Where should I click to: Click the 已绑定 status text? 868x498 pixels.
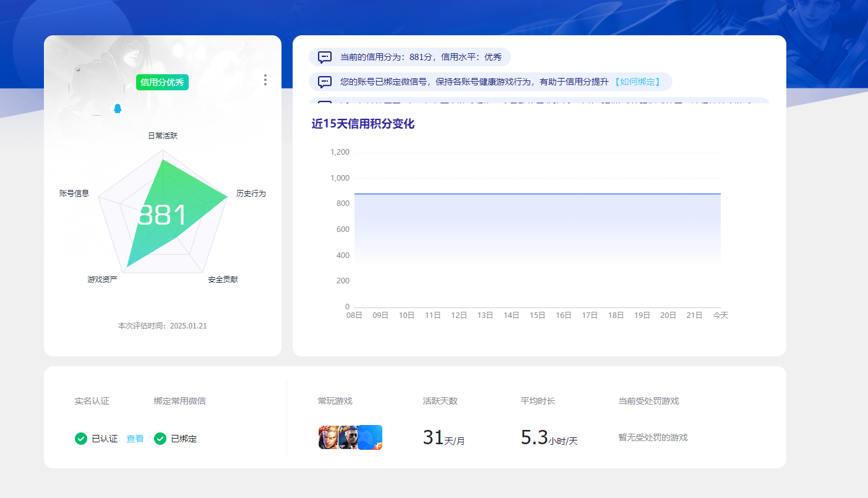(184, 439)
